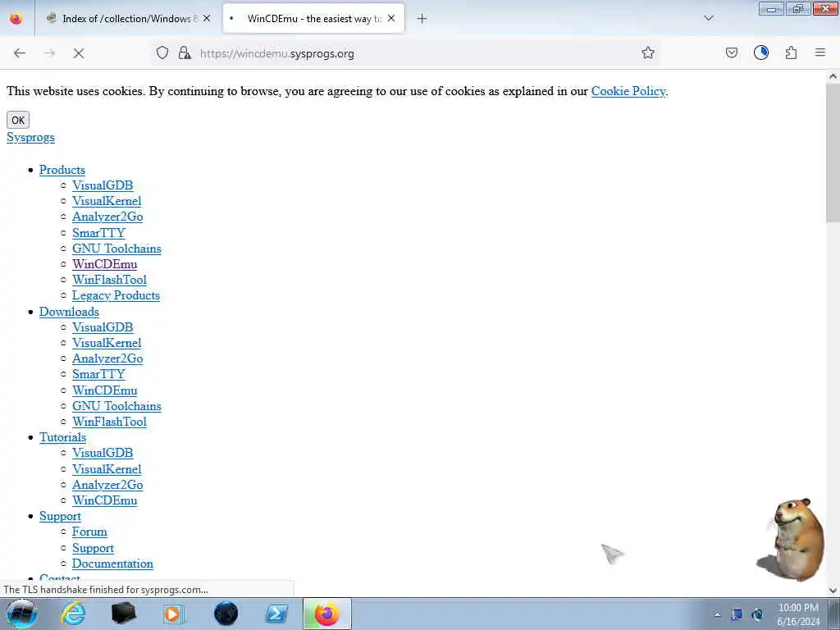Open the taskbar clock showing 10:00 PM
The width and height of the screenshot is (840, 630).
click(x=798, y=614)
